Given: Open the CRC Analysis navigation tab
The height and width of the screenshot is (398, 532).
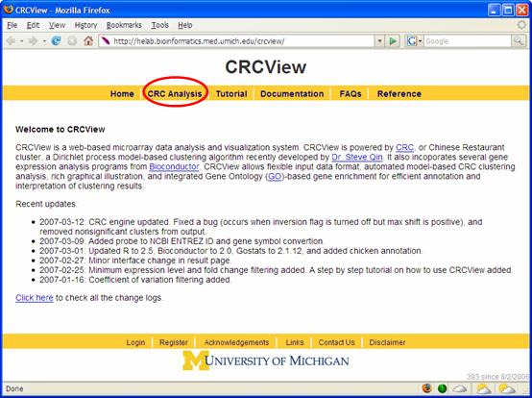Looking at the screenshot, I should [175, 93].
